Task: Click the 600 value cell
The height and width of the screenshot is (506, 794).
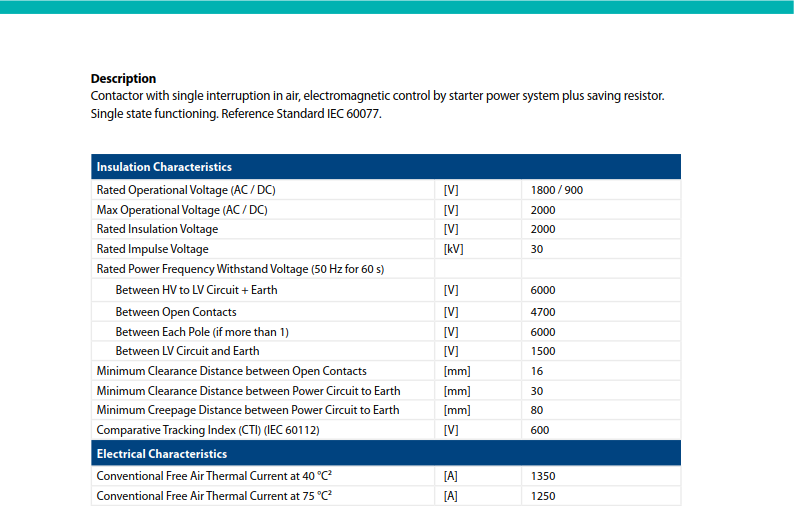Action: coord(601,430)
